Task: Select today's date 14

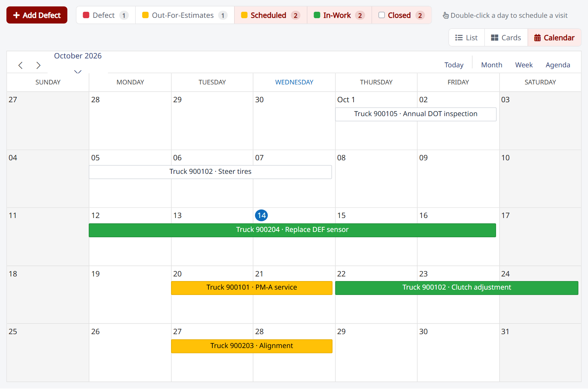Action: (262, 215)
